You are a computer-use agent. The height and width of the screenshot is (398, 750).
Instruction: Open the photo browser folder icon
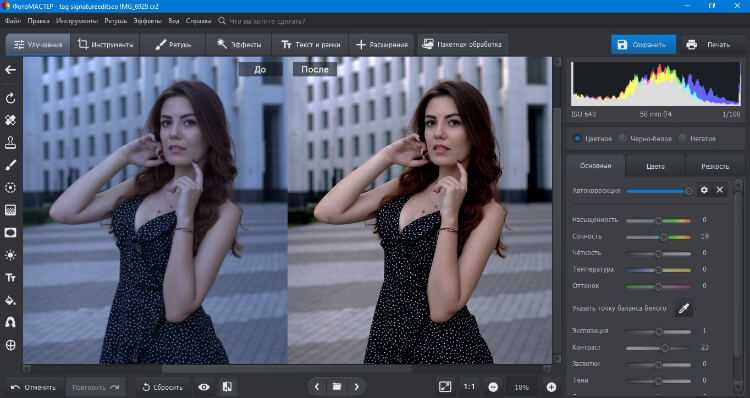coord(337,387)
